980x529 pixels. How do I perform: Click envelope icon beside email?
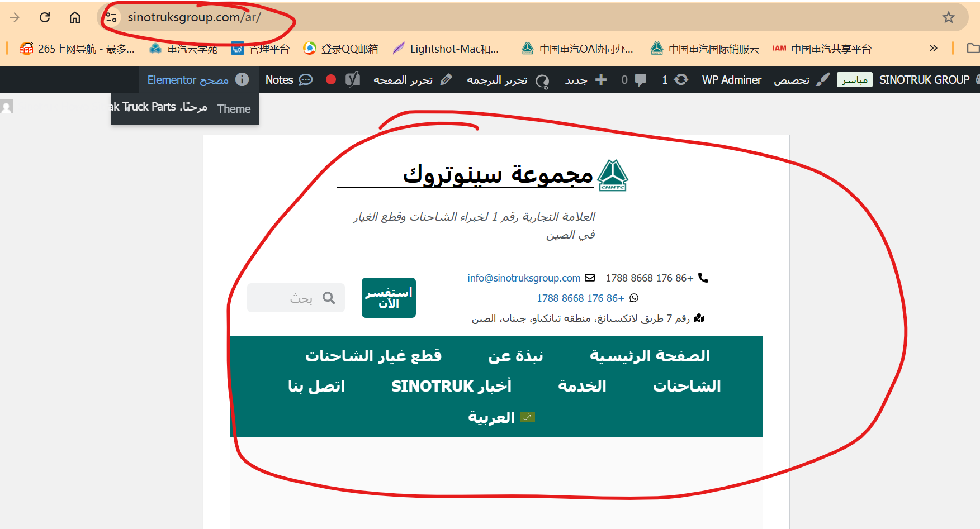(x=590, y=278)
